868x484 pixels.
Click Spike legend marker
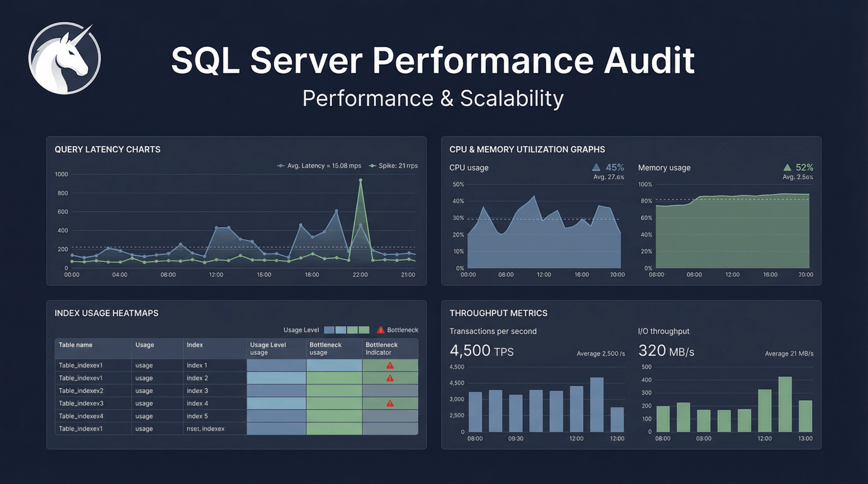click(372, 166)
